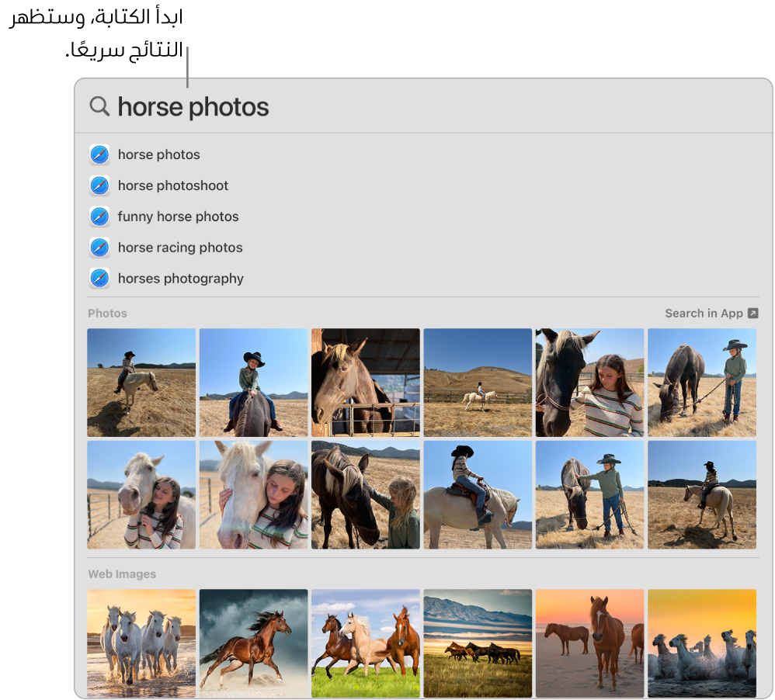The image size is (775, 700).
Task: Open web image of three horses running on grass
Action: [366, 643]
